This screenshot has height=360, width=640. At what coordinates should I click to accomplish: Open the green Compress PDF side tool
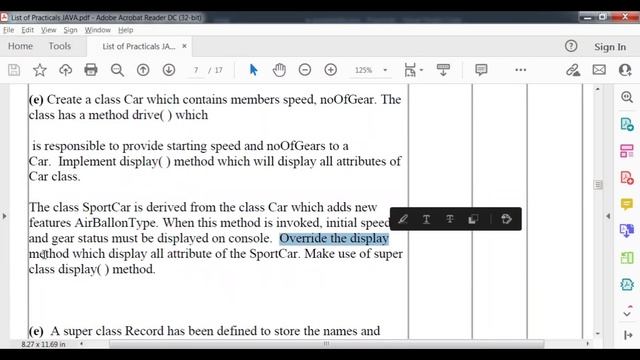click(x=627, y=258)
